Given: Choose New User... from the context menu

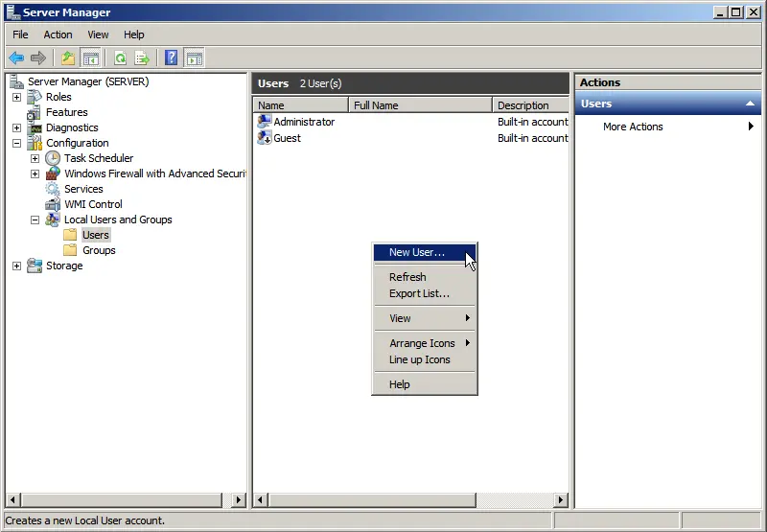Looking at the screenshot, I should [417, 253].
